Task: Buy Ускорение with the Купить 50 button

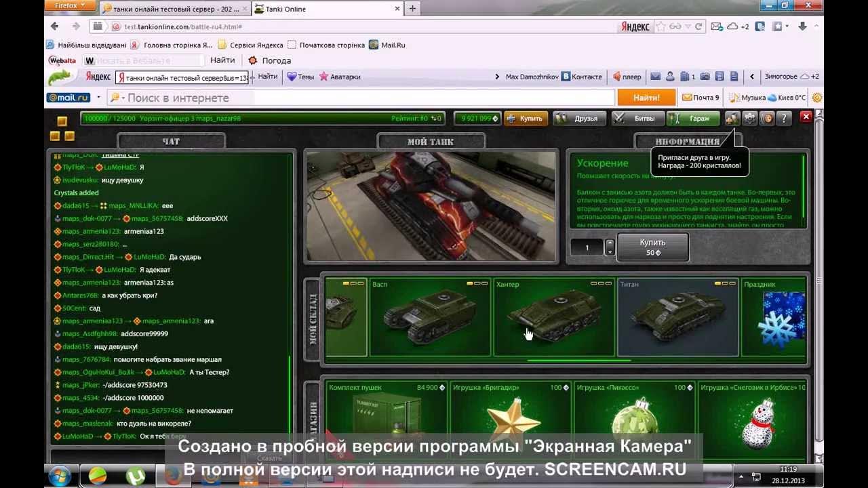Action: [x=652, y=247]
